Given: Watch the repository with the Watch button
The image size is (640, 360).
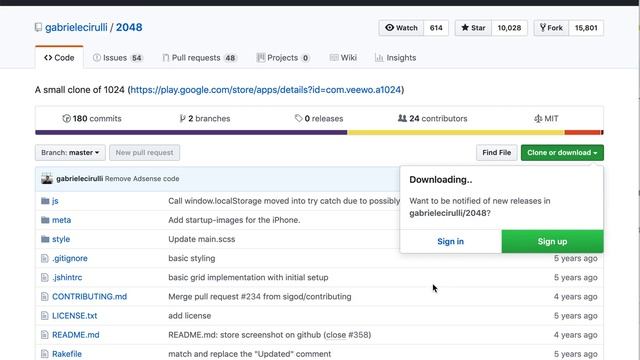Looking at the screenshot, I should click(x=401, y=28).
